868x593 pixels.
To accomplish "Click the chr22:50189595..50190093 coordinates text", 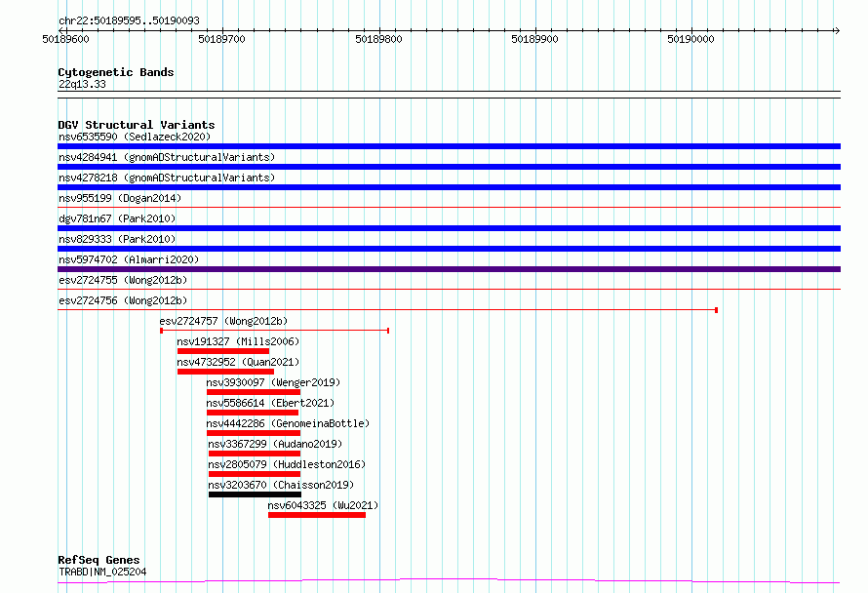I will [x=129, y=21].
